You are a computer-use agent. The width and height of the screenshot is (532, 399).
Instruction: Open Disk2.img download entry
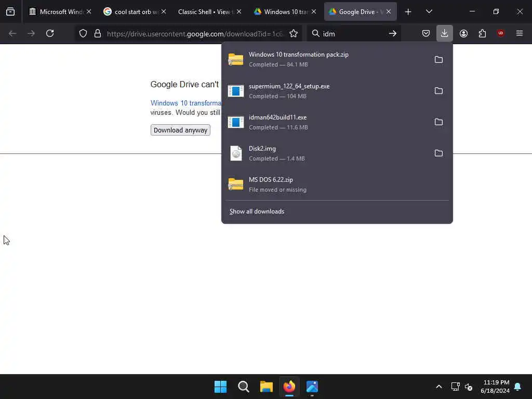click(326, 153)
